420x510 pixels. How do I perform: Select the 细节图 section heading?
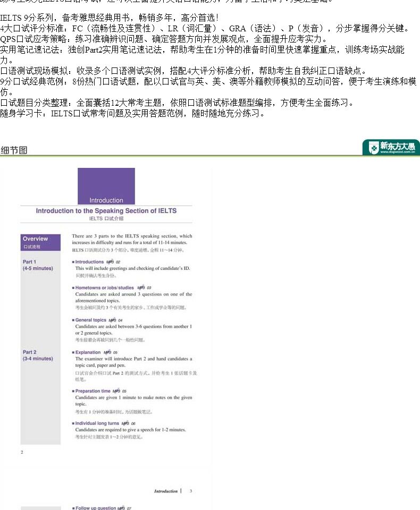point(14,150)
